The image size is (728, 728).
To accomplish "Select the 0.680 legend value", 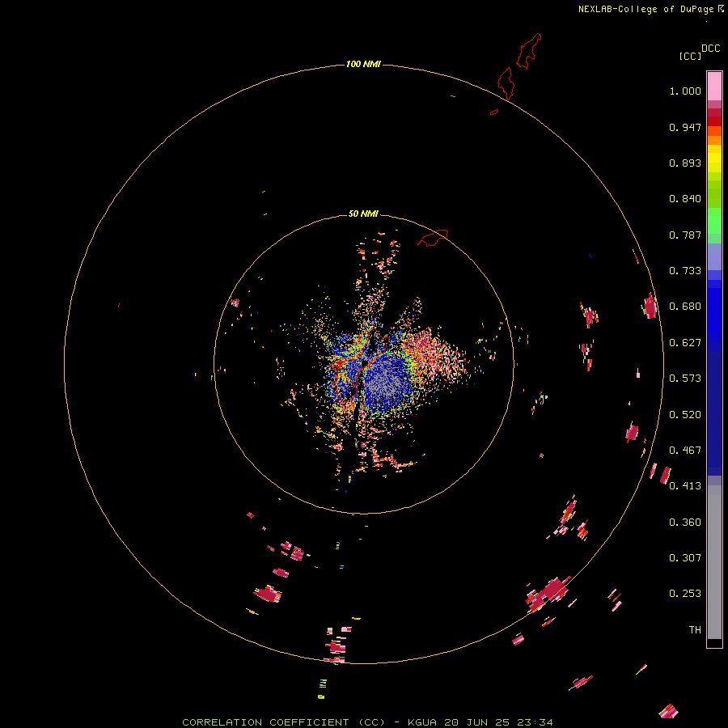I will (685, 307).
